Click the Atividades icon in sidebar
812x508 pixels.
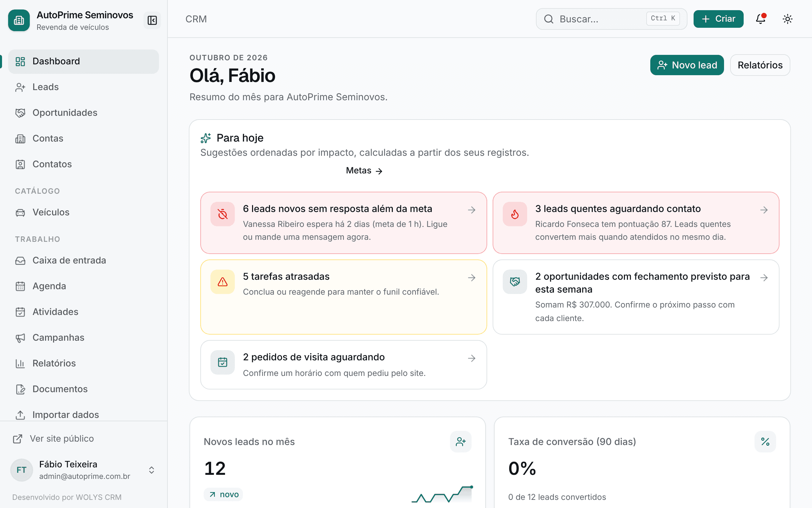click(20, 312)
